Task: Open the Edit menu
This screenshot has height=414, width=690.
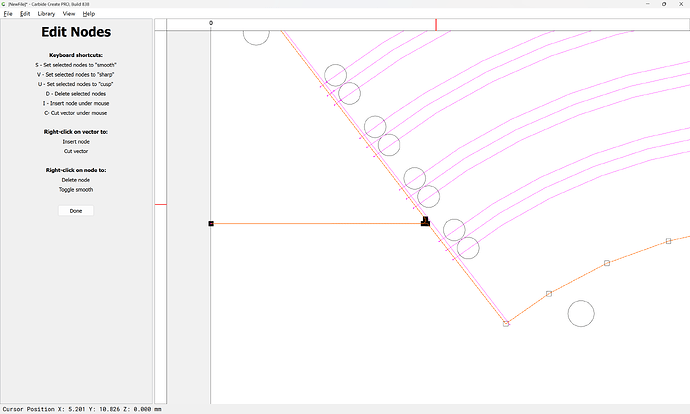Action: pyautogui.click(x=25, y=14)
